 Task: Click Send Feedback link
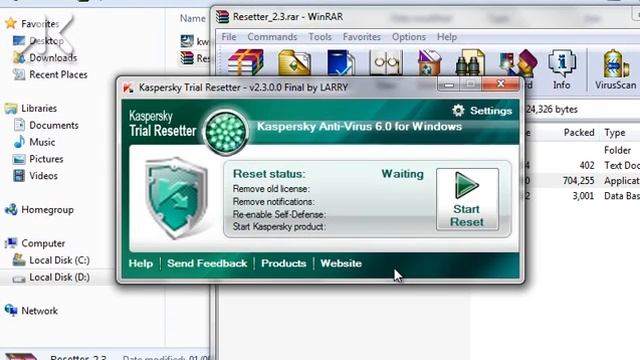[x=207, y=263]
